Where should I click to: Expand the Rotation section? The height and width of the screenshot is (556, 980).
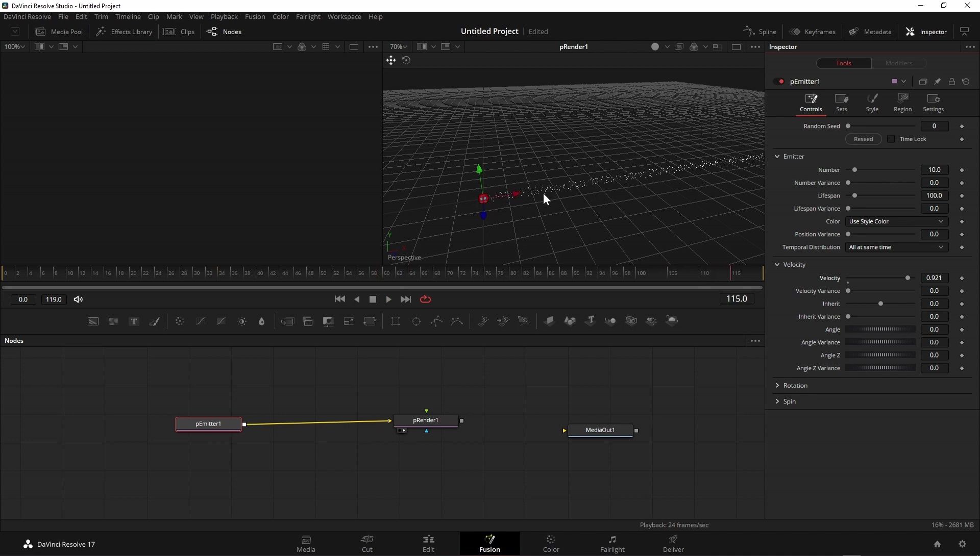point(777,386)
